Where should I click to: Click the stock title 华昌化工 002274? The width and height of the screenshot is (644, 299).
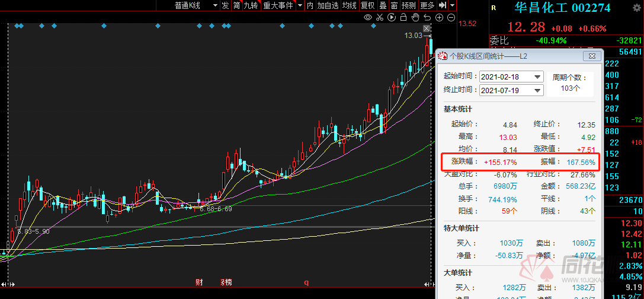click(x=562, y=7)
